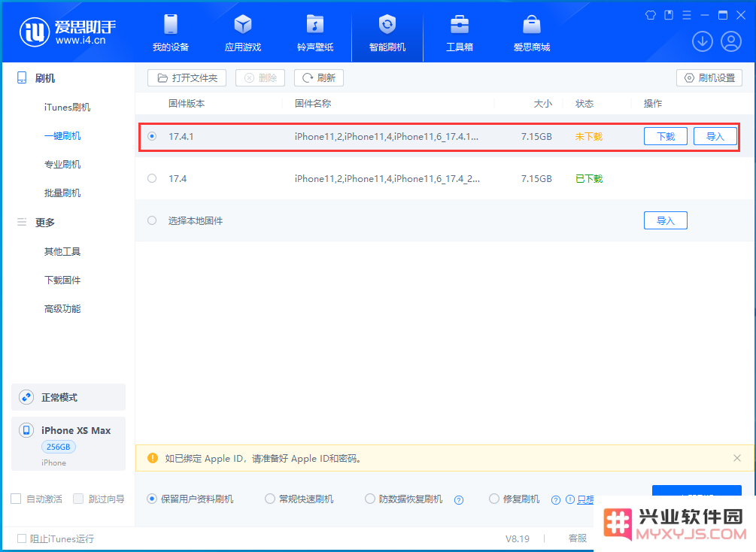The image size is (756, 552).
Task: Click the 状态 column header
Action: tap(584, 104)
